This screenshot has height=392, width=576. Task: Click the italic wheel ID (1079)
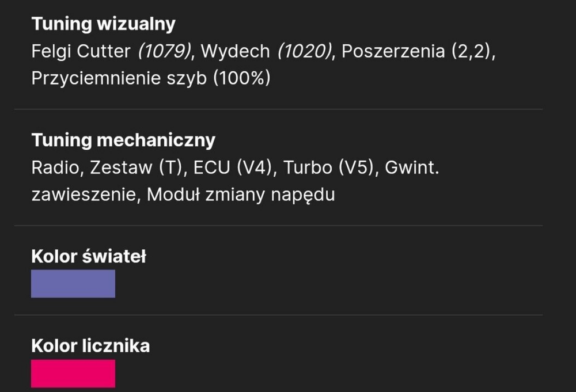pos(165,51)
